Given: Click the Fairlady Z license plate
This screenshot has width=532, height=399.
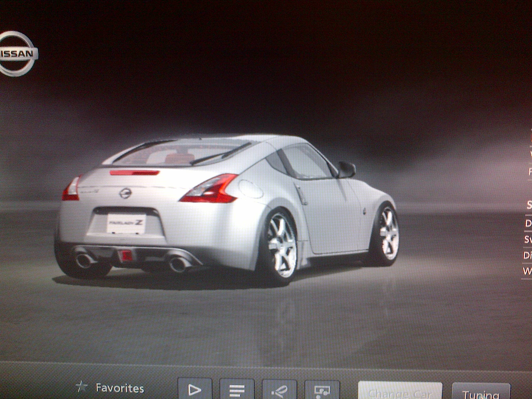Looking at the screenshot, I should point(127,223).
